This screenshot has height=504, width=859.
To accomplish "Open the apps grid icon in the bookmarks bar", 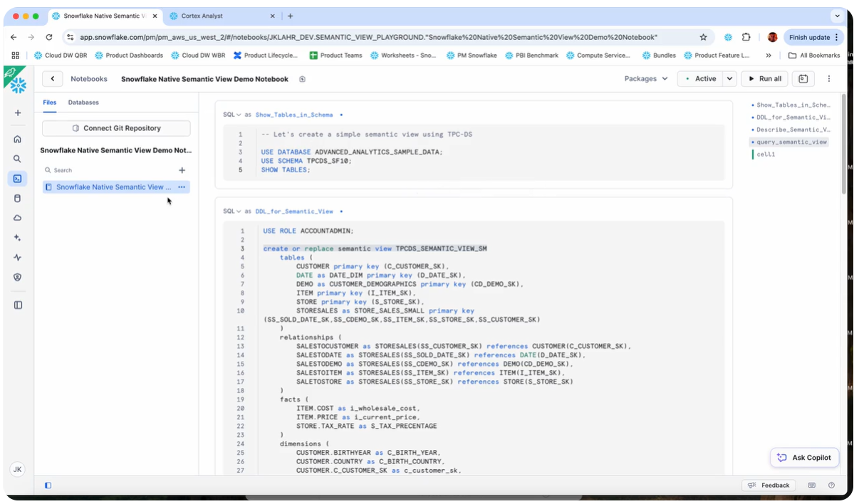I will pyautogui.click(x=16, y=56).
